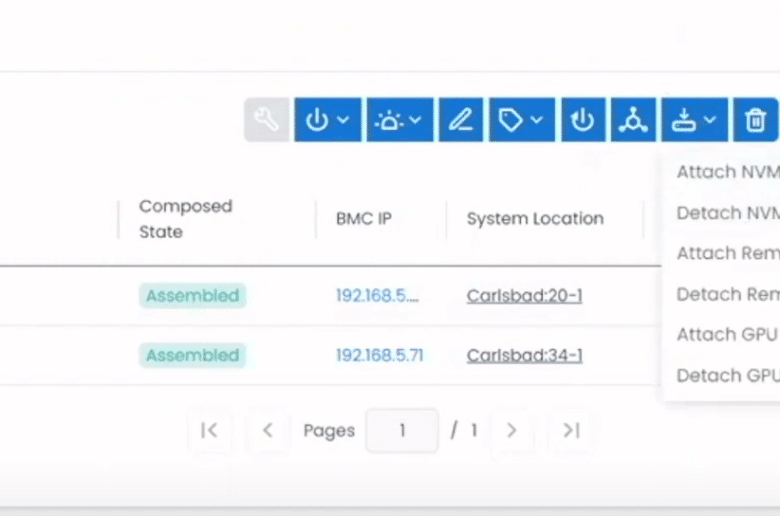780x516 pixels.
Task: Click the System Location column header
Action: (535, 218)
